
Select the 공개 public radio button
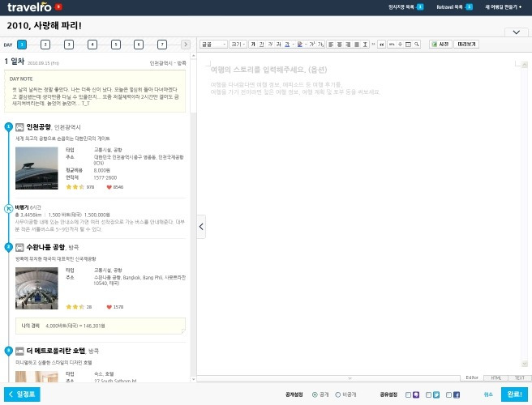pos(315,394)
